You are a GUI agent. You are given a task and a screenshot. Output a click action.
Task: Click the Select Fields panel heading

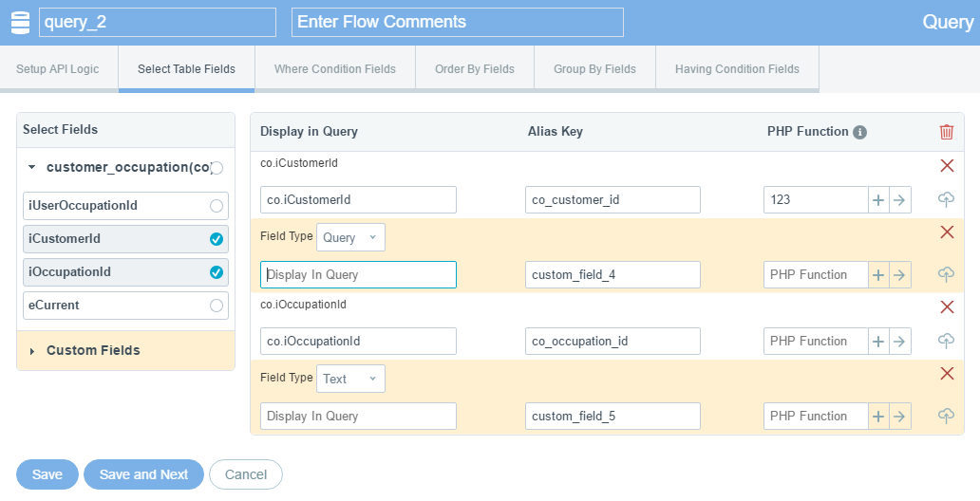pyautogui.click(x=61, y=129)
